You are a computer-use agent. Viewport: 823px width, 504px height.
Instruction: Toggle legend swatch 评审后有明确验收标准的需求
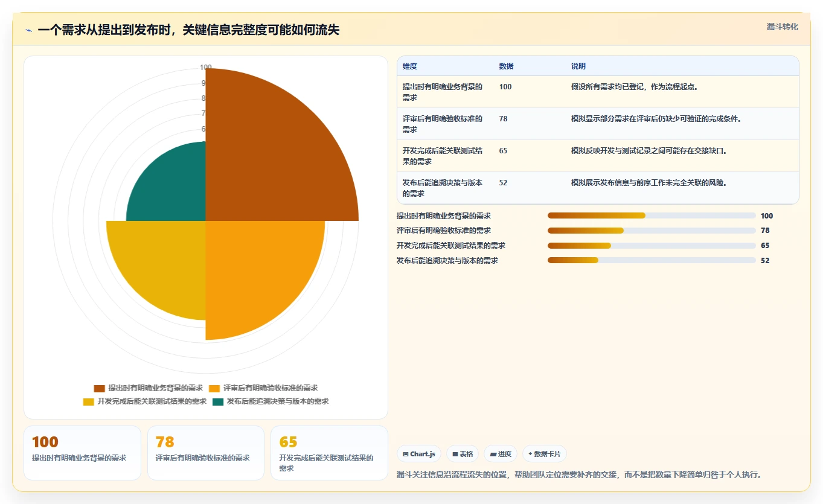[x=214, y=388]
